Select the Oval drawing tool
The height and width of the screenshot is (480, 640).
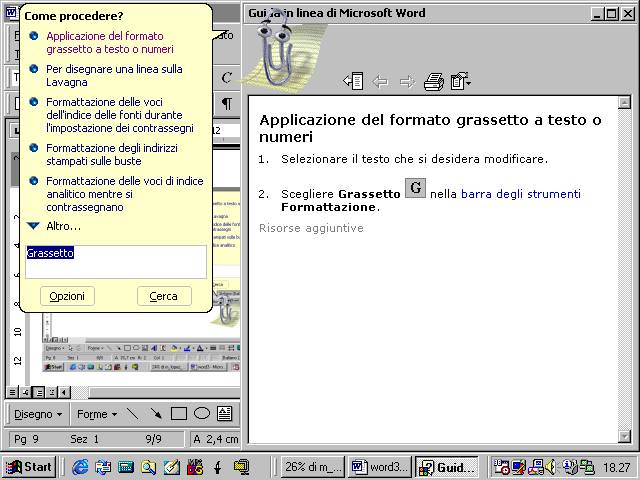pos(202,414)
